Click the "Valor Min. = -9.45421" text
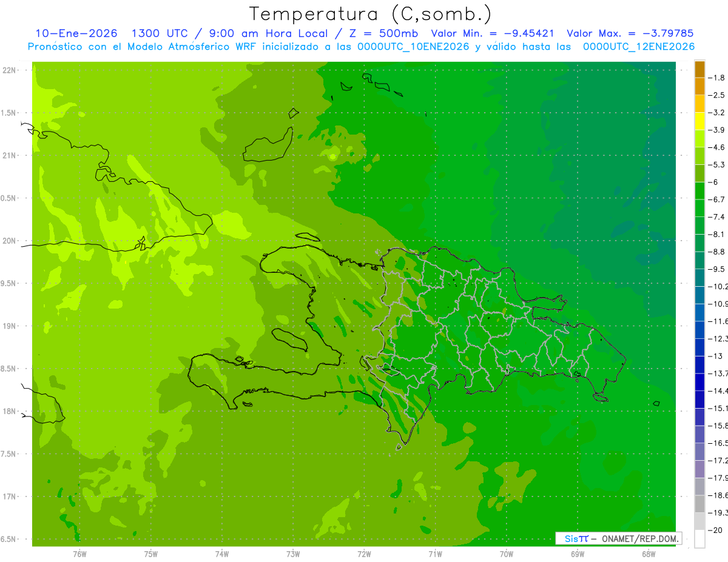This screenshot has width=728, height=562. [x=492, y=33]
